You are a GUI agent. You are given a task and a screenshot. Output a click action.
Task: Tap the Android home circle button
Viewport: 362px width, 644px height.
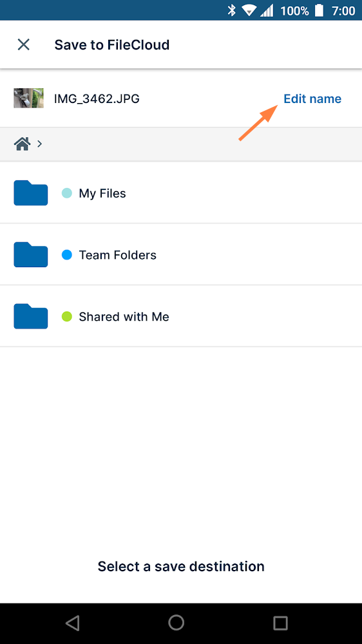(x=176, y=622)
